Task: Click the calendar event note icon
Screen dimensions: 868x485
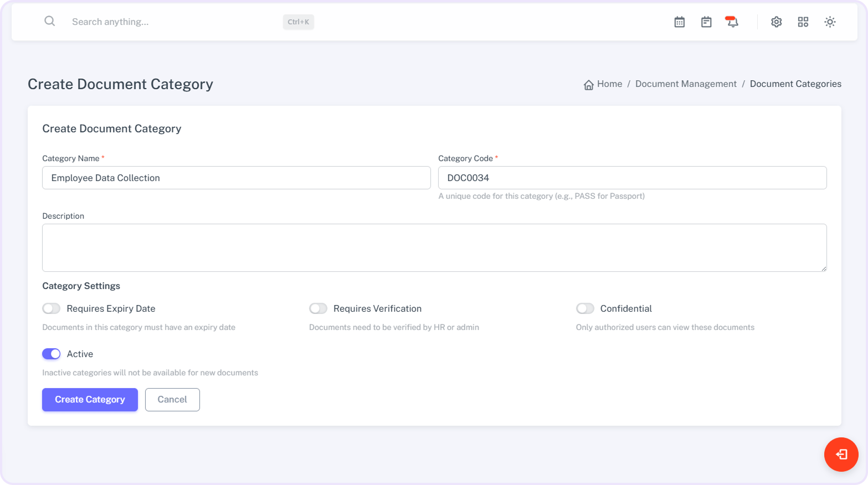Action: point(706,22)
